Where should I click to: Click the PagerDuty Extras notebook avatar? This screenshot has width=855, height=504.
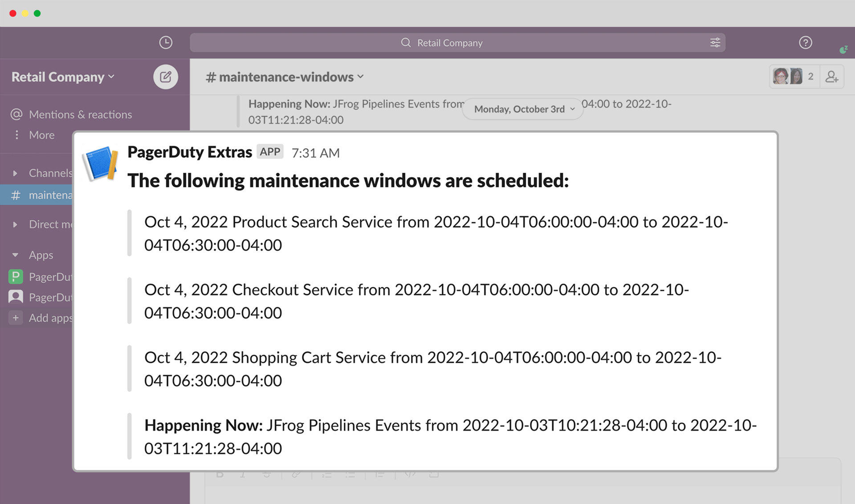(101, 163)
